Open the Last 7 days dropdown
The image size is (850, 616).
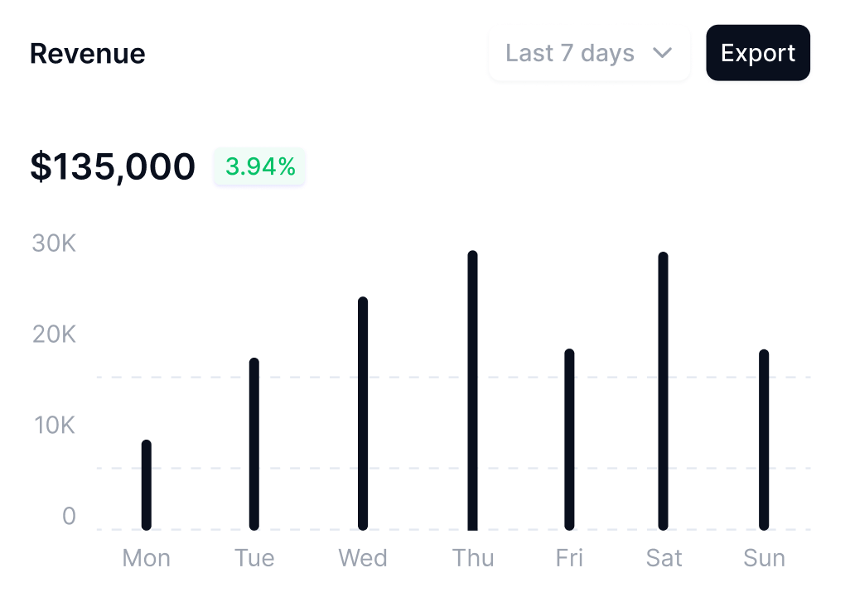click(x=588, y=54)
